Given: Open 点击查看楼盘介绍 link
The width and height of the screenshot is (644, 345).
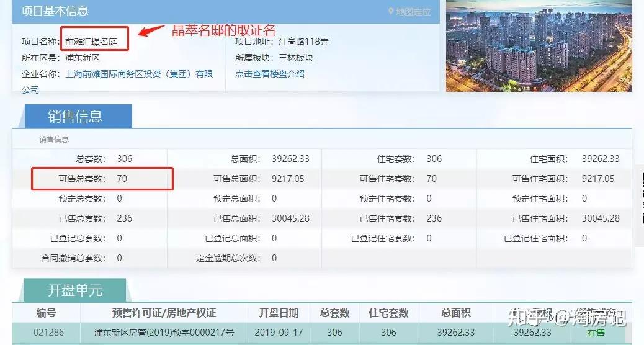Looking at the screenshot, I should [x=270, y=74].
